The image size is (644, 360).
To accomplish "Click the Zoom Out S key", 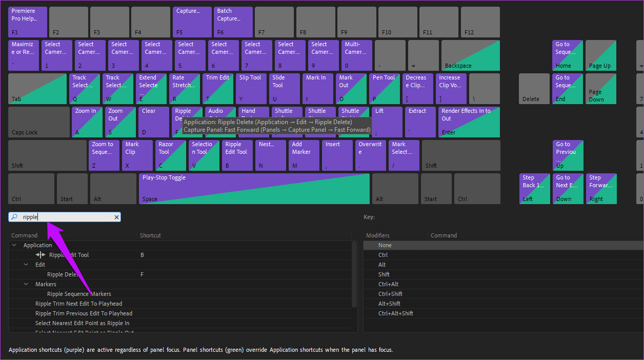I will pyautogui.click(x=120, y=122).
